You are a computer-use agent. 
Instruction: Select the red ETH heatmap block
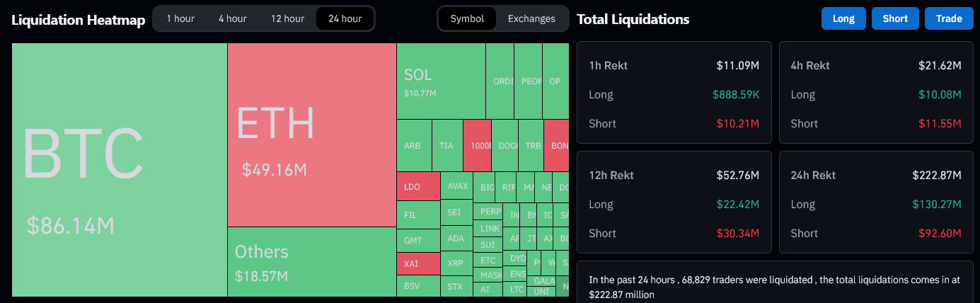[311, 135]
